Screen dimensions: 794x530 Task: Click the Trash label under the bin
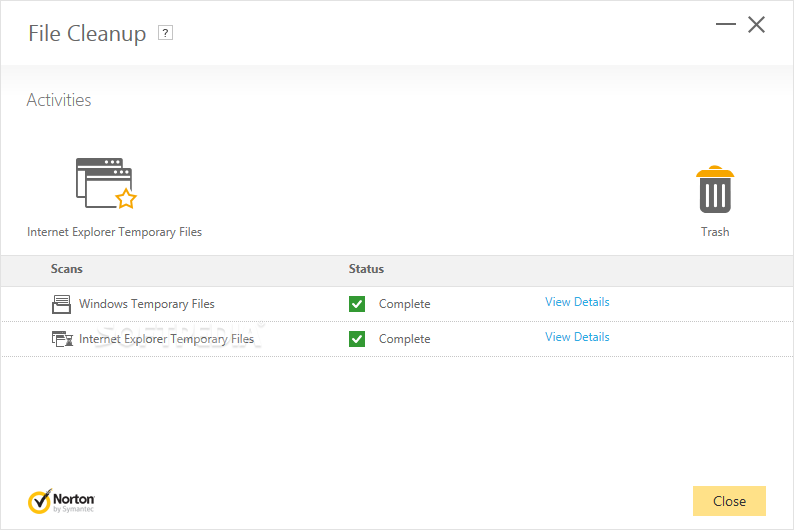pos(715,232)
